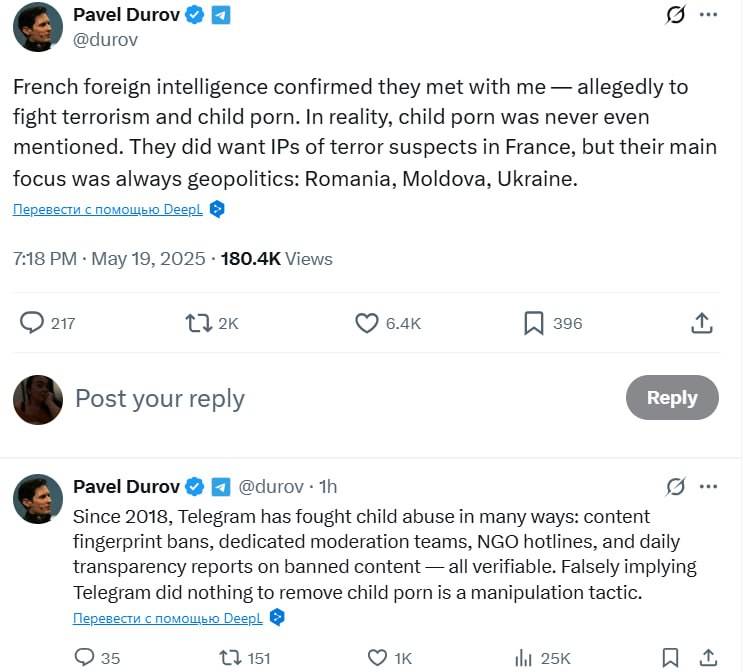The image size is (744, 672).
Task: Bookmark the reply post about Telegram
Action: [671, 658]
